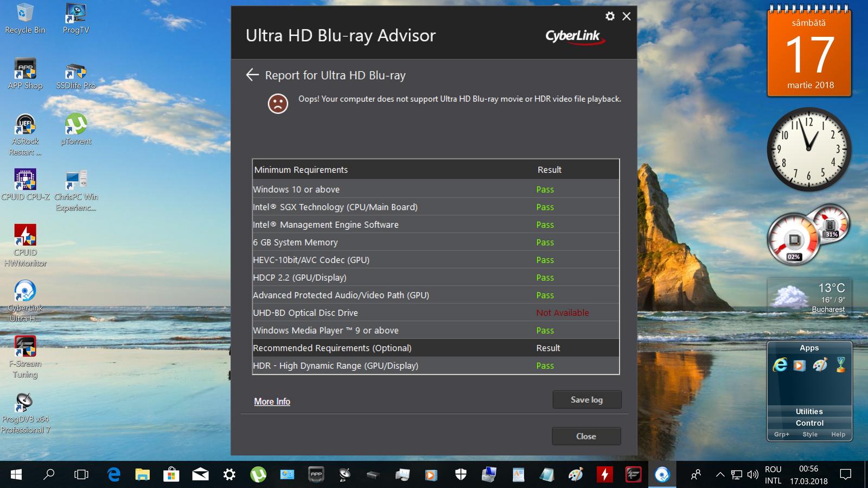868x488 pixels.
Task: Open the Bucharest weather gadget
Action: click(809, 297)
